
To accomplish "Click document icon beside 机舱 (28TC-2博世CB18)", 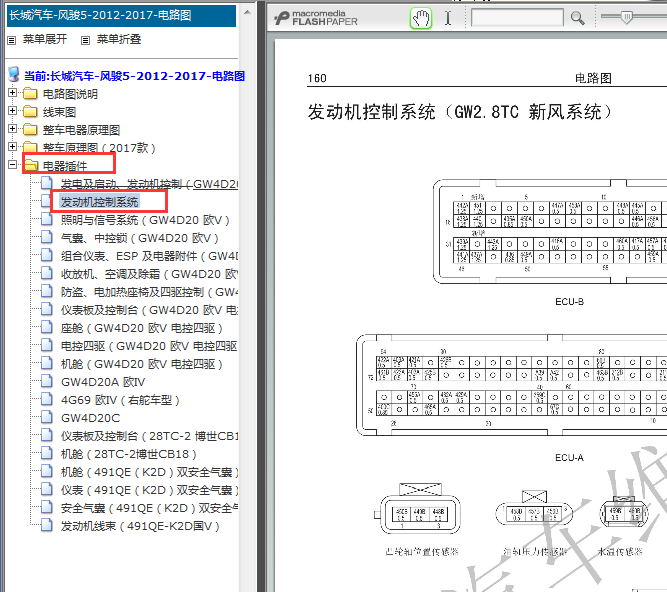I will [x=46, y=453].
